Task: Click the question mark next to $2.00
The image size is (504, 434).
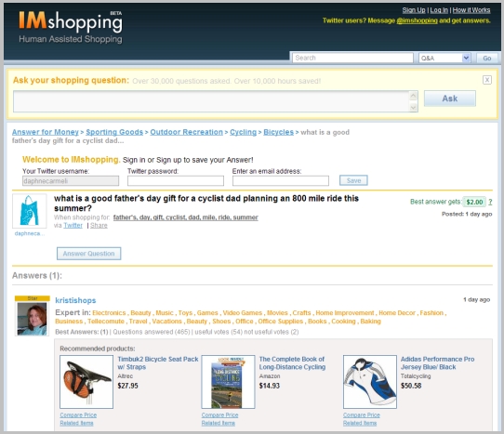Action: tap(490, 202)
